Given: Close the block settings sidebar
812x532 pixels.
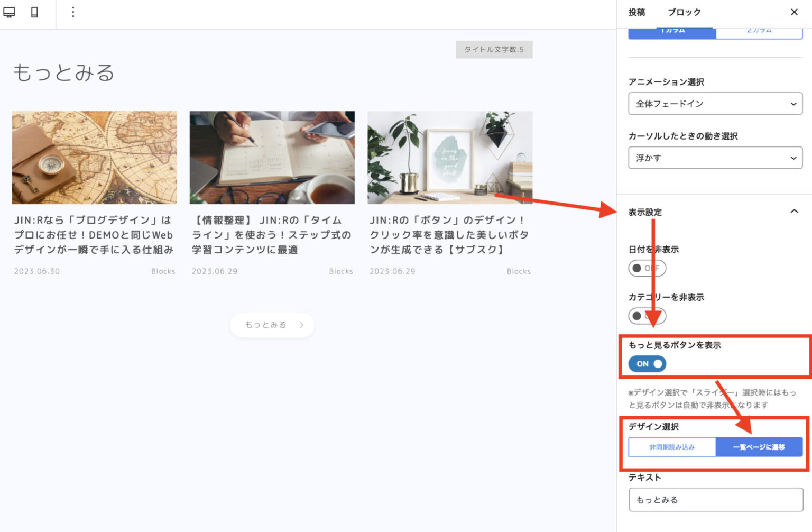Looking at the screenshot, I should (795, 12).
